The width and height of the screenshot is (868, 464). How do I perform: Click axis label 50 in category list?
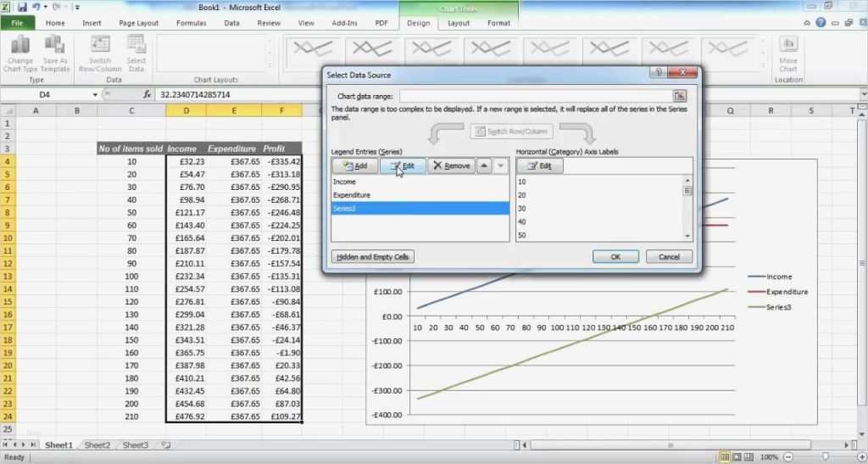[522, 235]
